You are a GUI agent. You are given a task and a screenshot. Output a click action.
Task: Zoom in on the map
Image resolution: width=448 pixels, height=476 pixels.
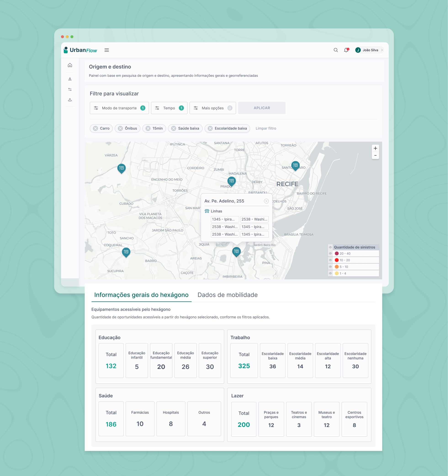(x=375, y=148)
